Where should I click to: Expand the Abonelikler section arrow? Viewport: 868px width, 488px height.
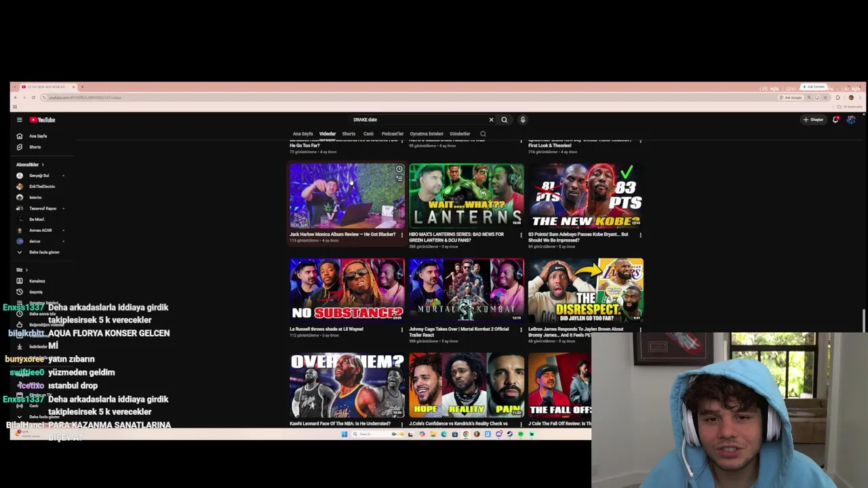[43, 165]
